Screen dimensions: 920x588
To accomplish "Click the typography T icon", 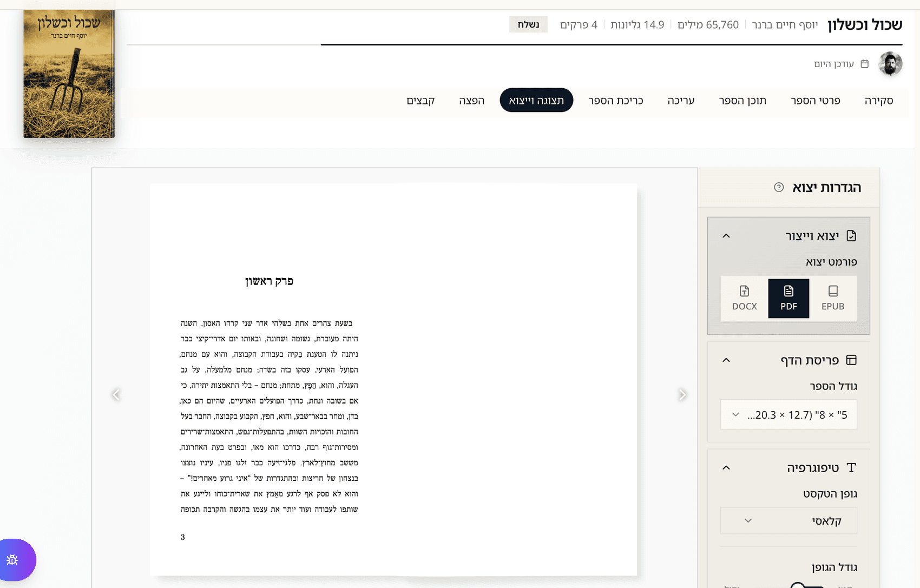I will tap(851, 468).
